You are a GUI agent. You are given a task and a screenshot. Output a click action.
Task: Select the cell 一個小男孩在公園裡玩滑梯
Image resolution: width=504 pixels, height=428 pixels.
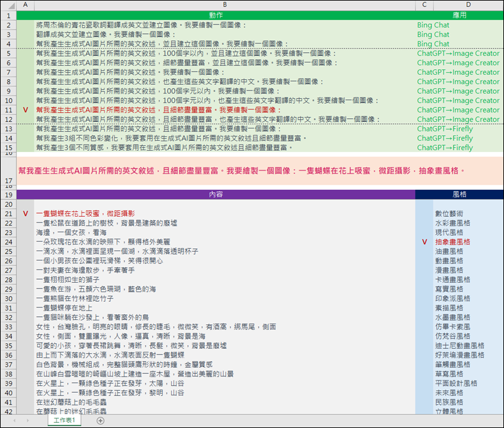tap(225, 261)
